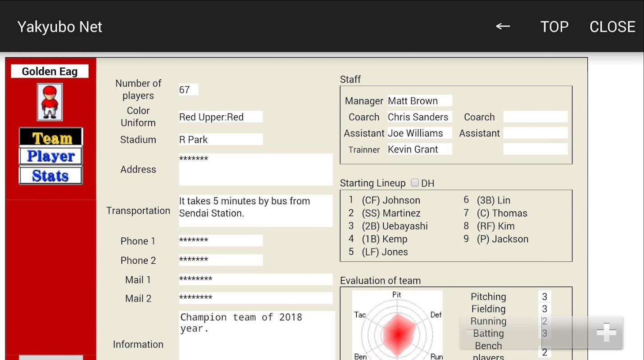Focus the Transportation text box

pos(255,211)
